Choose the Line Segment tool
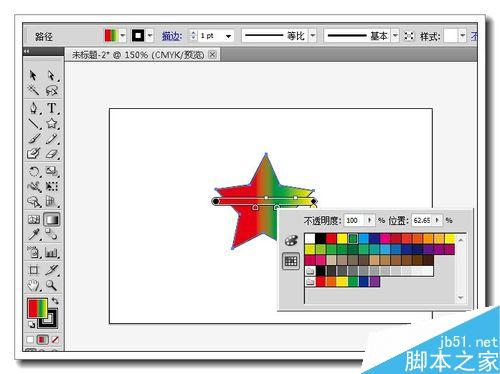 33,123
